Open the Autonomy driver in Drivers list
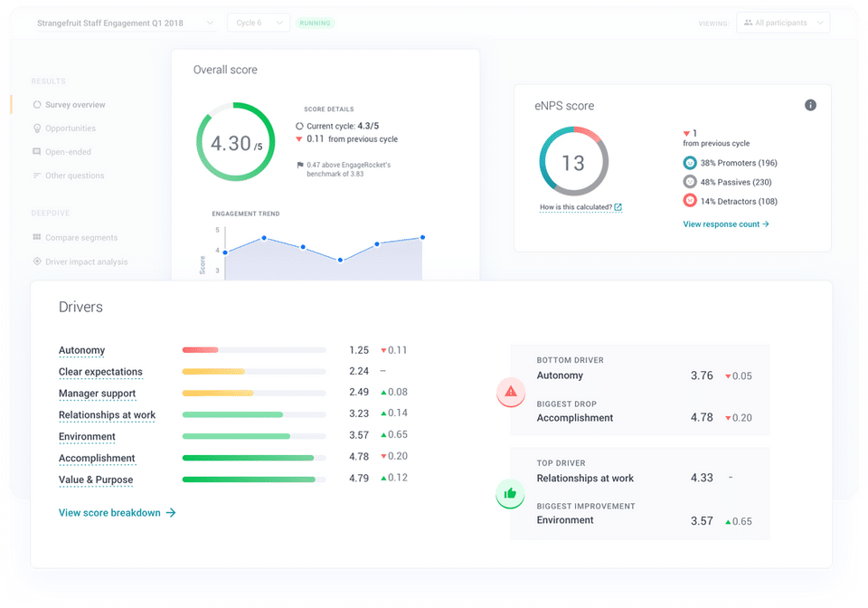 [x=82, y=350]
